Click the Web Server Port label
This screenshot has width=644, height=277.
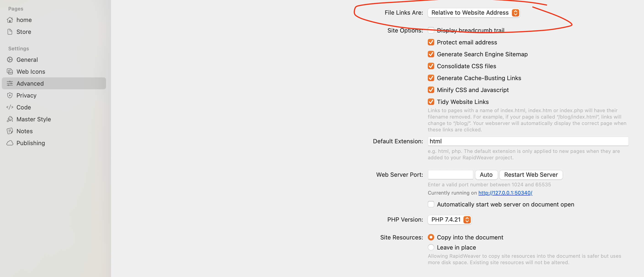pyautogui.click(x=399, y=175)
